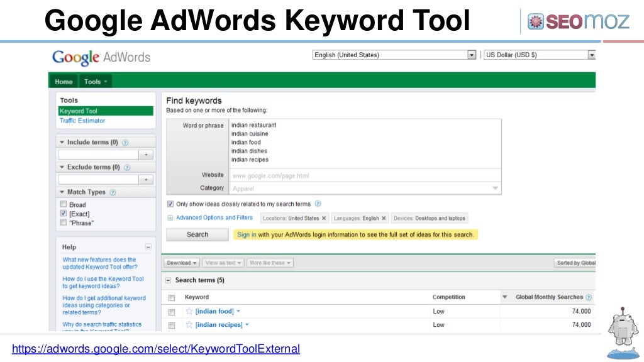This screenshot has width=644, height=362.
Task: Click the [indian recipes] keyword link
Action: pos(219,325)
